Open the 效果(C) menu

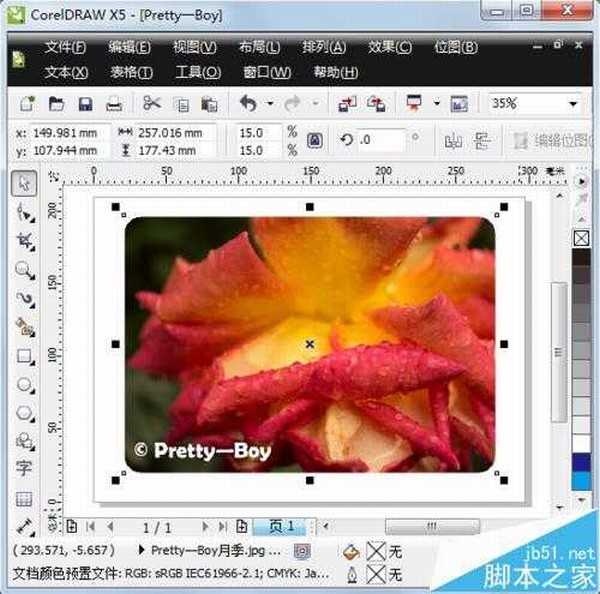389,47
